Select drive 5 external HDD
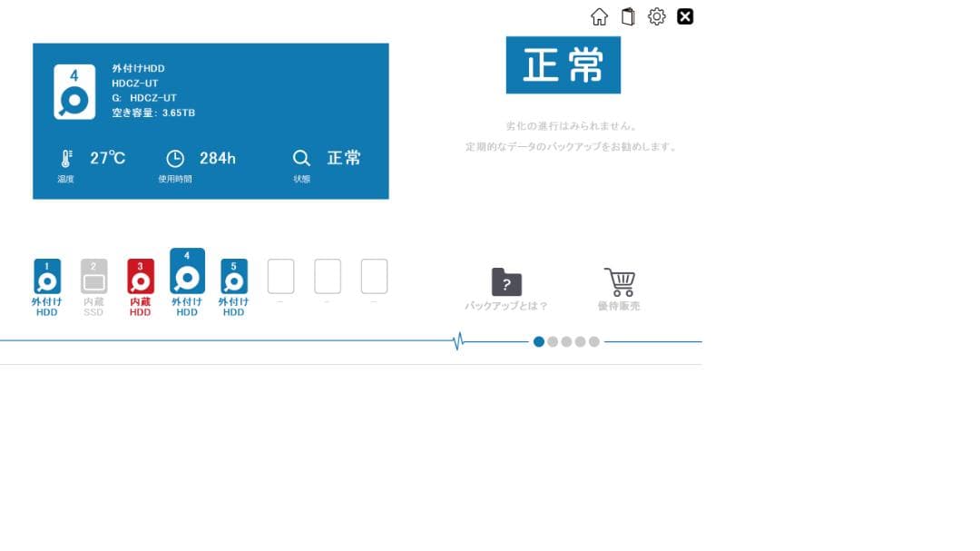The image size is (980, 551). tap(234, 277)
